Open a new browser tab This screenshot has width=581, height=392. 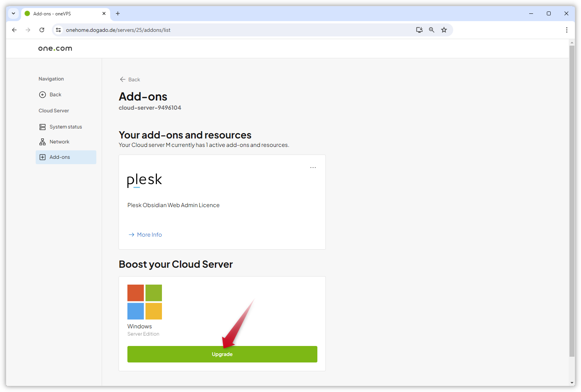click(118, 13)
